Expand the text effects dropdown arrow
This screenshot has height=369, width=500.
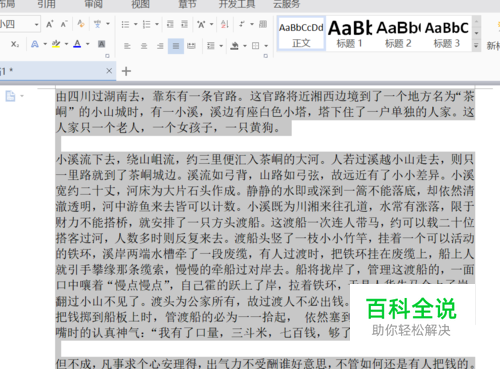click(x=45, y=44)
